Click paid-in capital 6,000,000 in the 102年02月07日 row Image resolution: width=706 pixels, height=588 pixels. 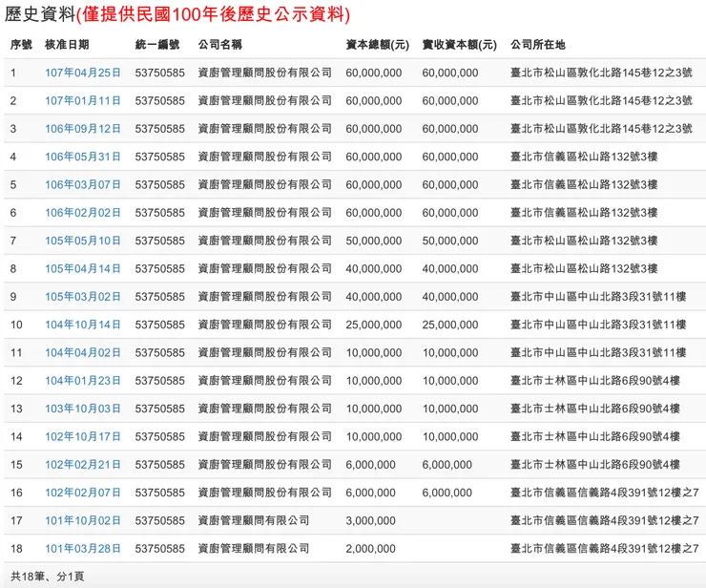pos(447,492)
